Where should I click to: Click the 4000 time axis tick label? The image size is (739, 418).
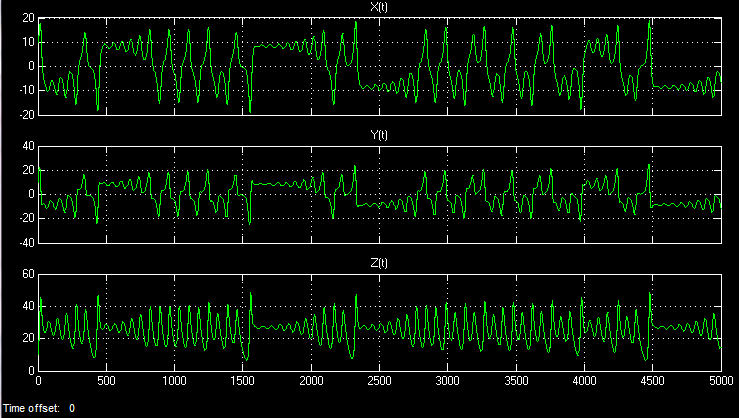(584, 380)
